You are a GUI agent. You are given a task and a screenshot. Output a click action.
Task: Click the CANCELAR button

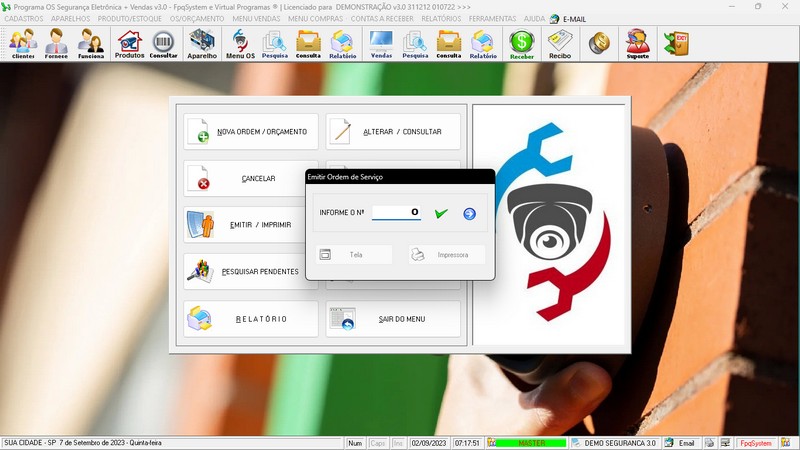coord(244,179)
